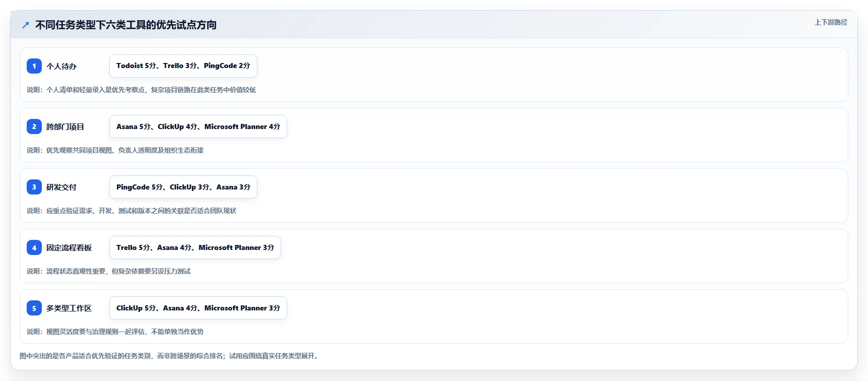Click the note starting 说明：优先观察共同项目视图

(115, 150)
